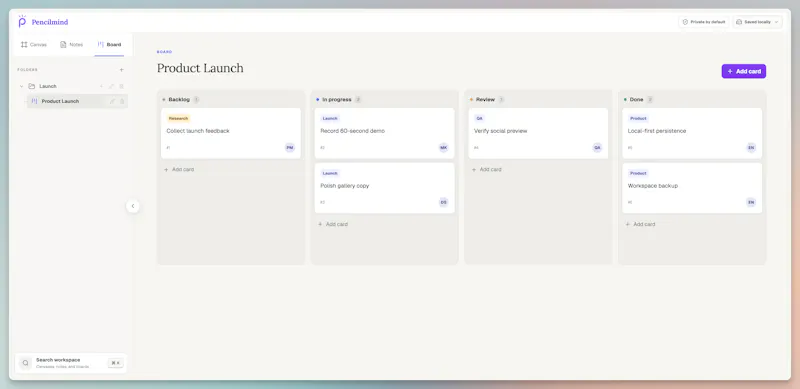Delete the Launch folder with its trash icon
Viewport: 800px width, 389px height.
point(121,86)
